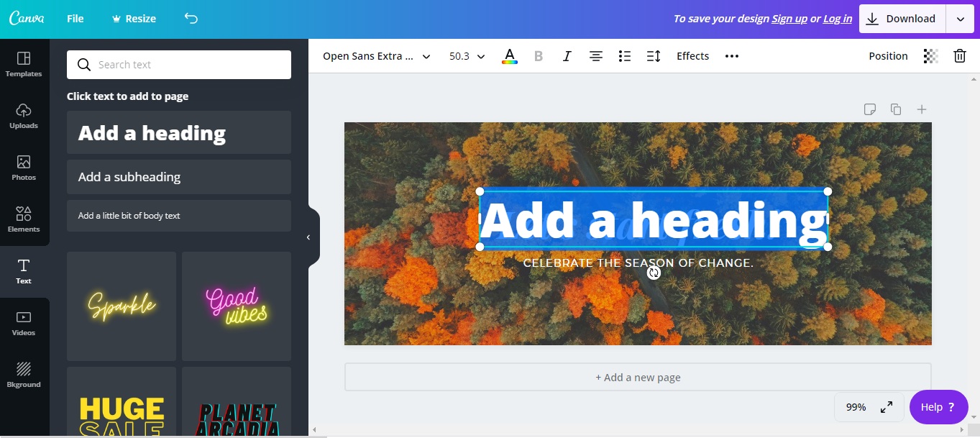Open the 99% zoom level control
Image resolution: width=980 pixels, height=438 pixels.
click(x=856, y=407)
